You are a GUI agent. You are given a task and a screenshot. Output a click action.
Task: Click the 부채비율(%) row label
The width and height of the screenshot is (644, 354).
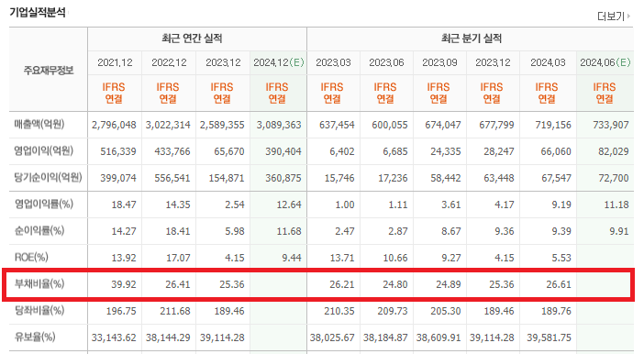point(39,283)
